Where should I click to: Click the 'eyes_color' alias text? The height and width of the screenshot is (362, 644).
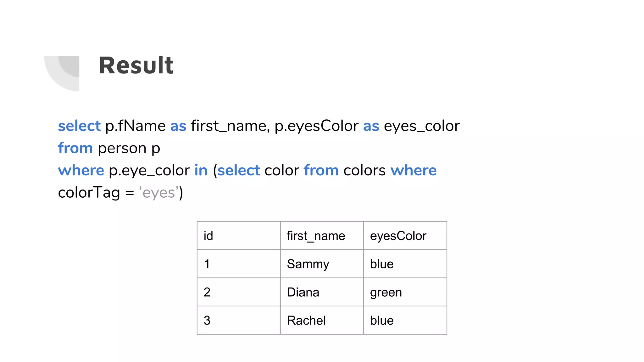pos(422,126)
